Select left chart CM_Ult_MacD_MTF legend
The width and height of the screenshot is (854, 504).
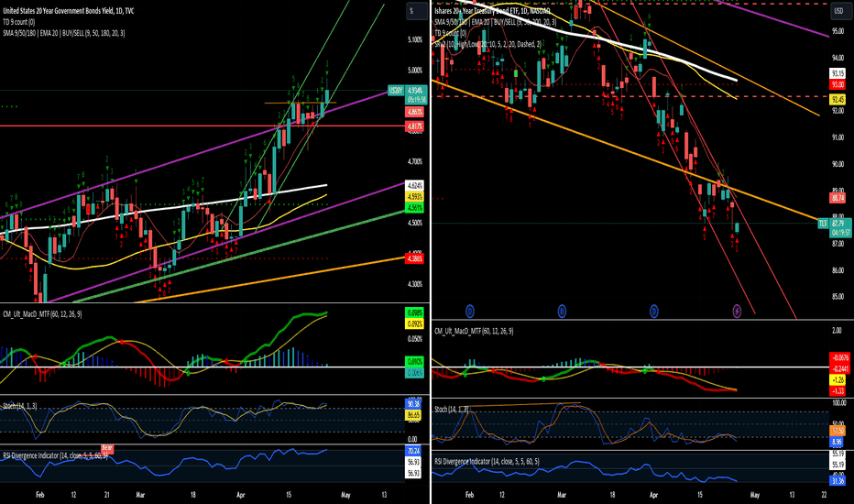click(x=42, y=313)
